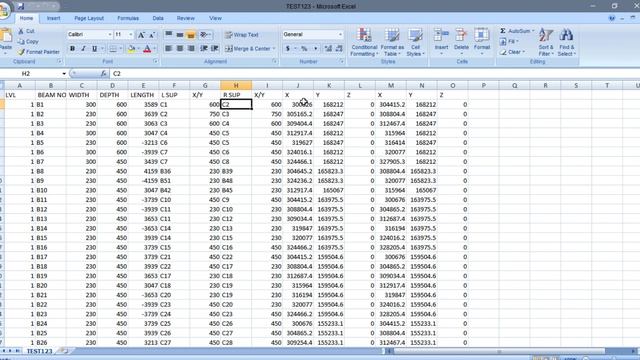
Task: Open Sort & Filter menu
Action: click(x=546, y=42)
